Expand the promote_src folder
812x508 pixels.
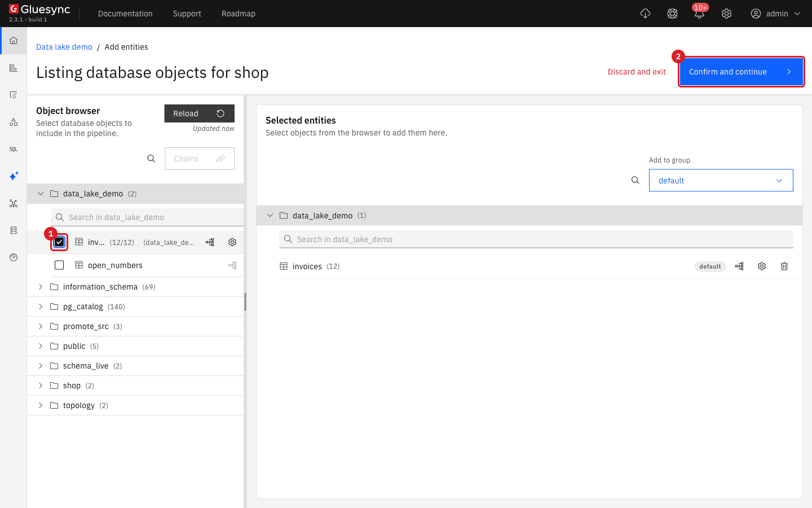(x=41, y=326)
